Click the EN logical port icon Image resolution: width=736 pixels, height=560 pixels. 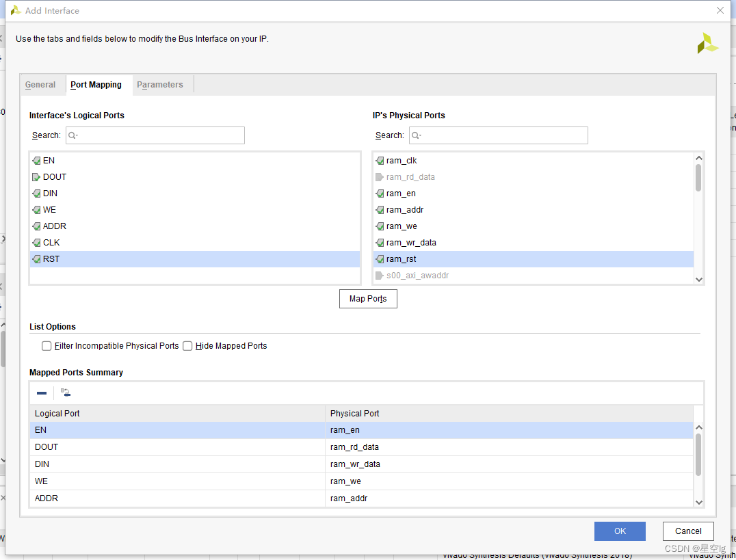coord(36,161)
